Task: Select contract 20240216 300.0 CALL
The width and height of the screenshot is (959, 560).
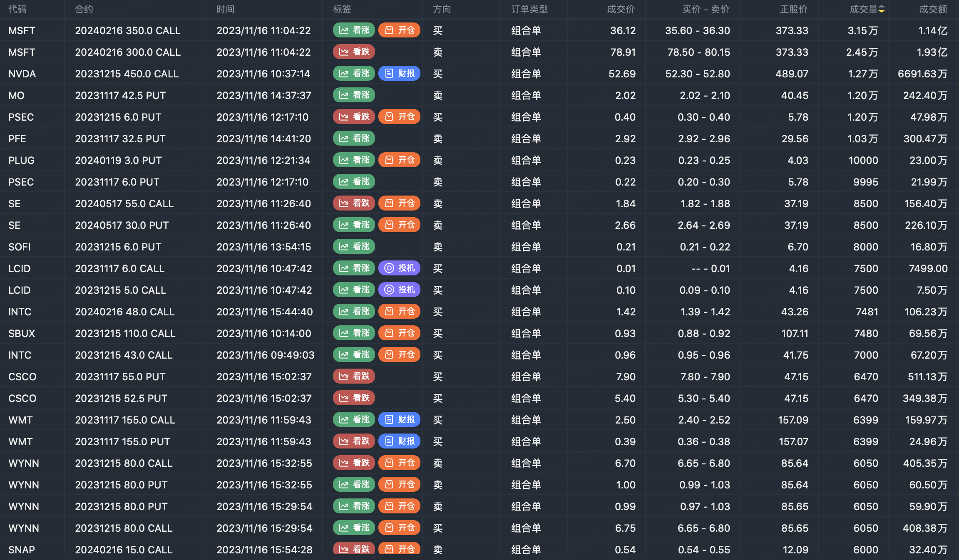Action: [128, 52]
